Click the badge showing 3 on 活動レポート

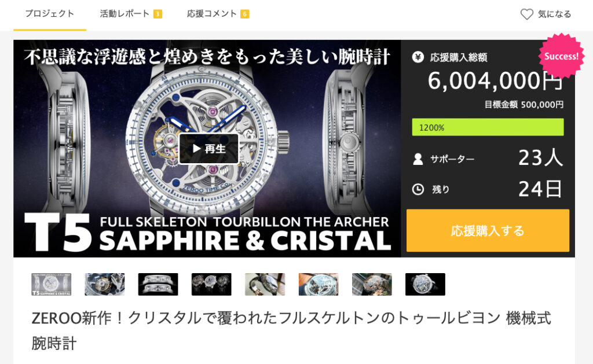pos(158,14)
